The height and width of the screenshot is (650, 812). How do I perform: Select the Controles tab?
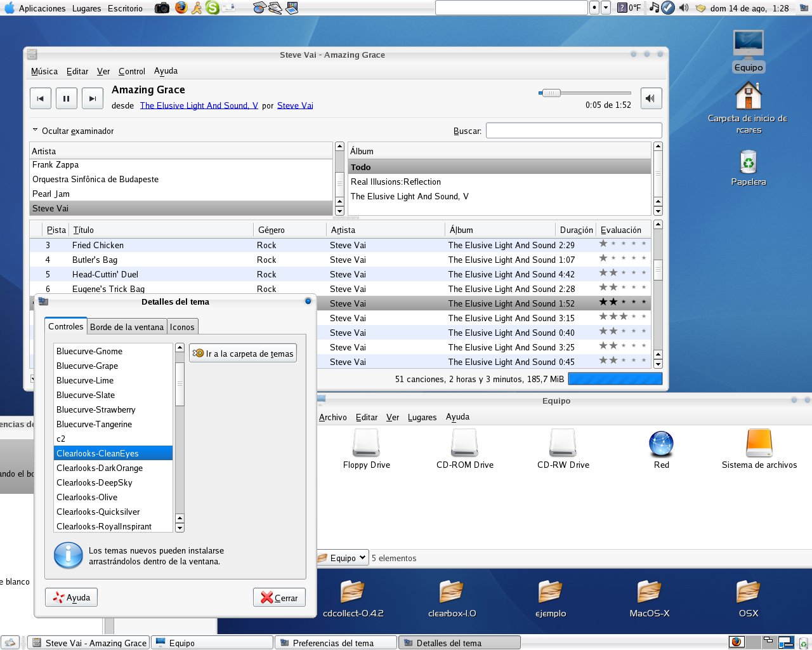coord(66,326)
